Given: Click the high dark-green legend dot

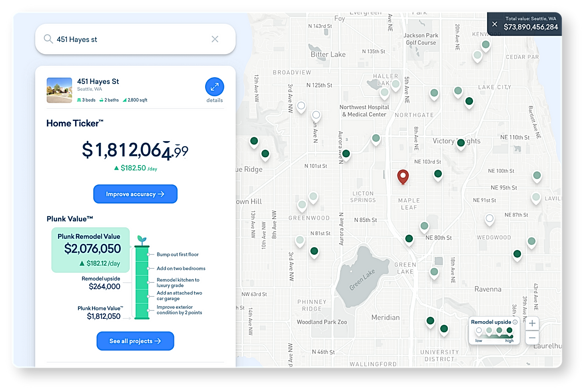Looking at the screenshot, I should point(509,330).
